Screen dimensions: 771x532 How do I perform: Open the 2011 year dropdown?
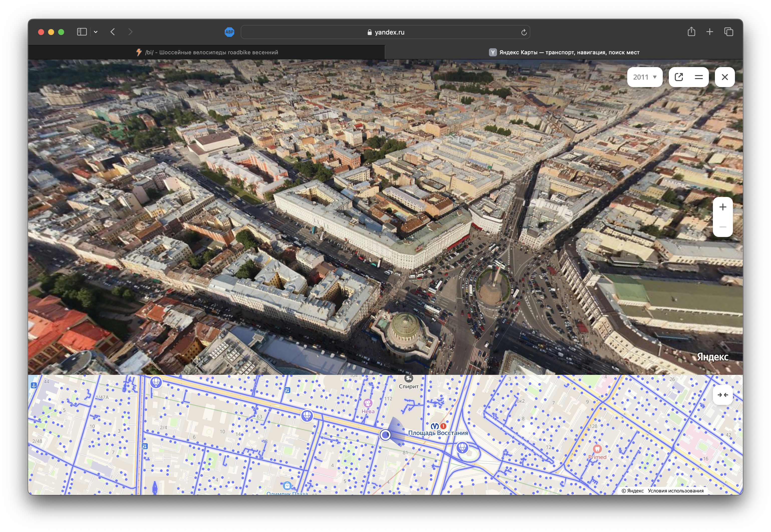pyautogui.click(x=645, y=77)
